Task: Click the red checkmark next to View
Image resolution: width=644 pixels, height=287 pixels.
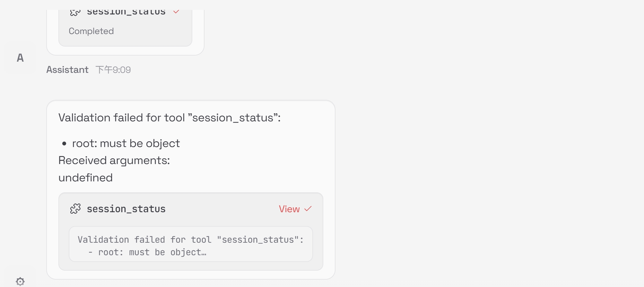Action: pyautogui.click(x=308, y=209)
